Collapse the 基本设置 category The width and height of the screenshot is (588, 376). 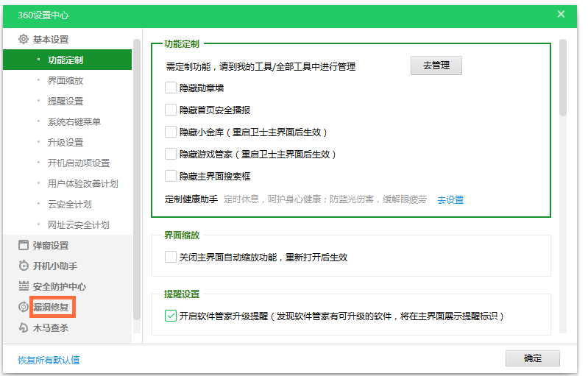tap(51, 39)
